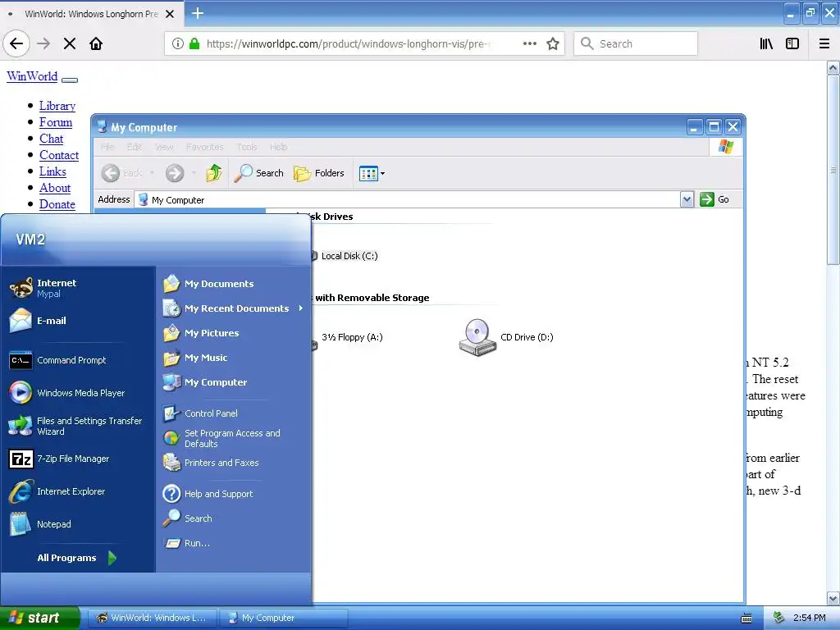Open the Contact link
This screenshot has width=840, height=630.
pos(59,155)
